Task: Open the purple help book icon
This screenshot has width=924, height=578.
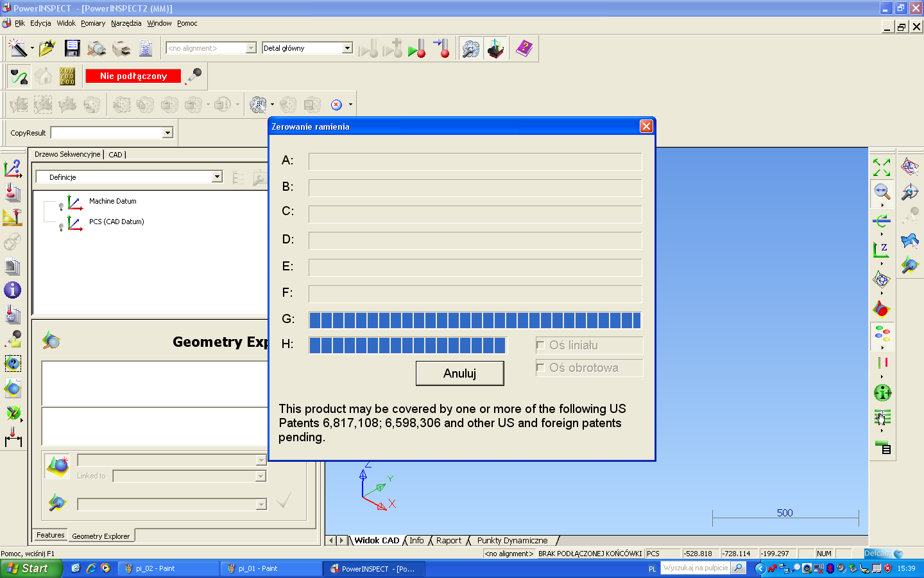Action: [524, 48]
